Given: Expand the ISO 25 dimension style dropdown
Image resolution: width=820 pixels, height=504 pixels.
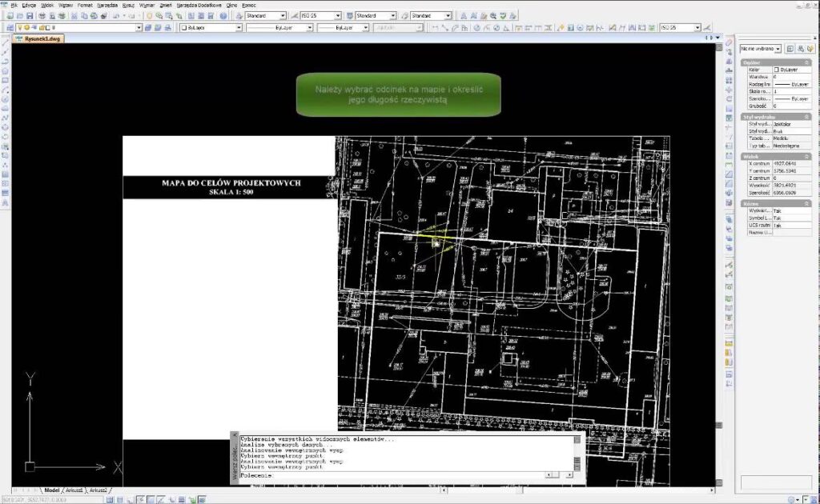Looking at the screenshot, I should [x=337, y=15].
